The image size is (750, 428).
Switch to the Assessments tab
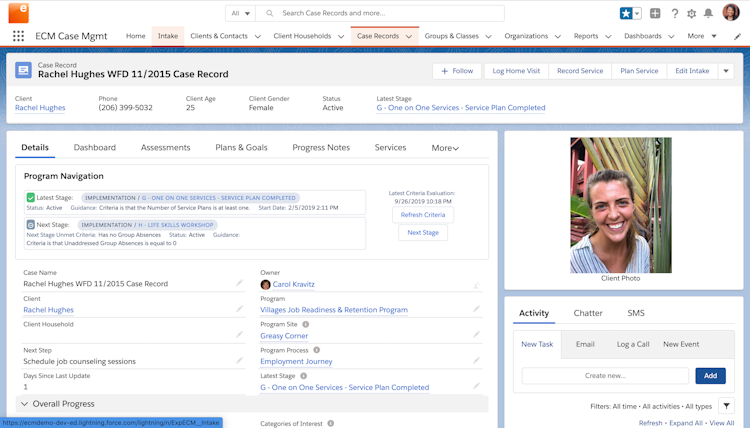coord(165,147)
